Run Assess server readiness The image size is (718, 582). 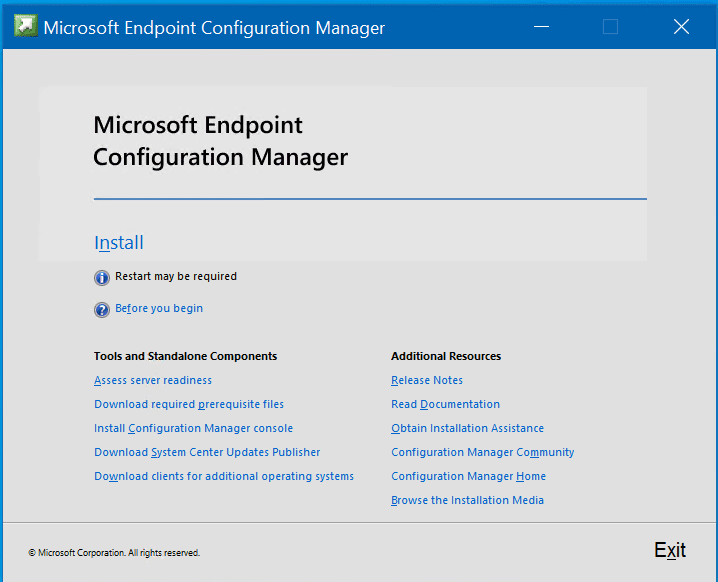[153, 381]
